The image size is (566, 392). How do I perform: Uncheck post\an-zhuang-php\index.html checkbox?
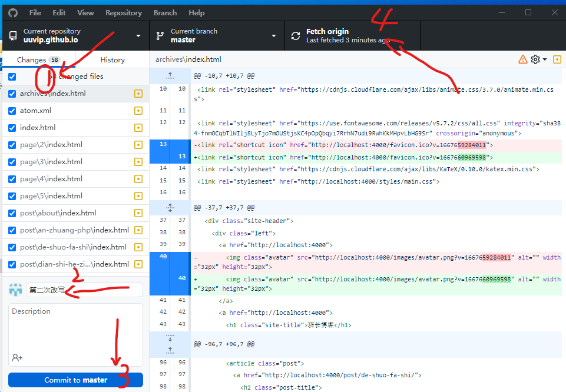click(x=12, y=231)
